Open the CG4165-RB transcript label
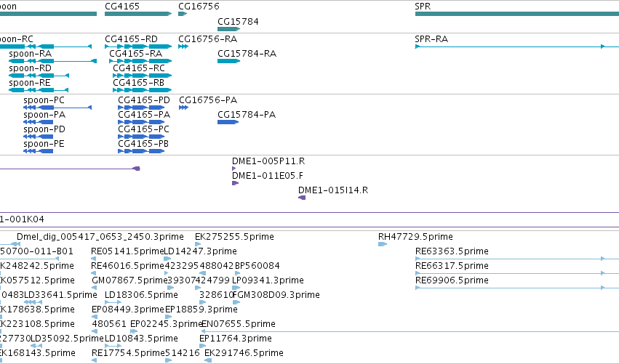Viewport: 619px width, 364px height. (x=138, y=83)
